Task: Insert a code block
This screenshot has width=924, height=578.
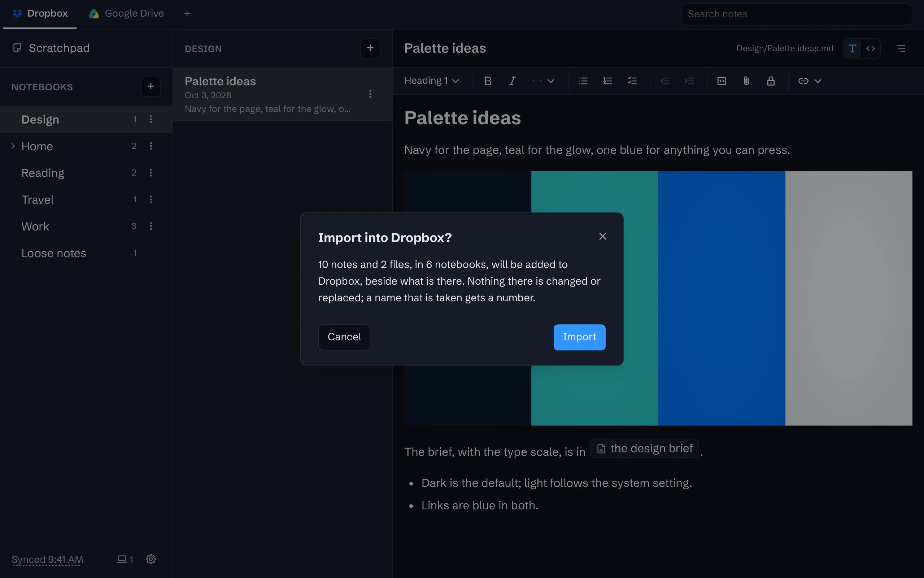Action: point(722,81)
